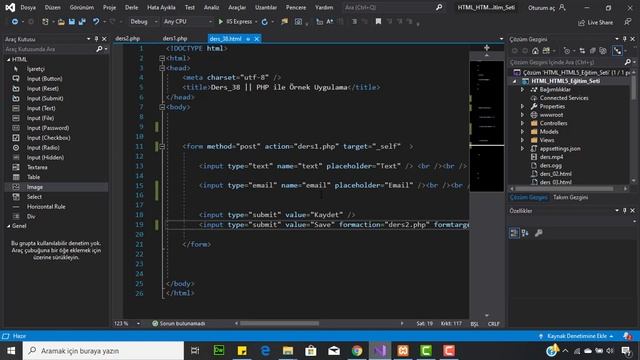Click the collapse all icon in Çözüm Gezgini
Viewport: 640px width, 360px height.
click(593, 51)
